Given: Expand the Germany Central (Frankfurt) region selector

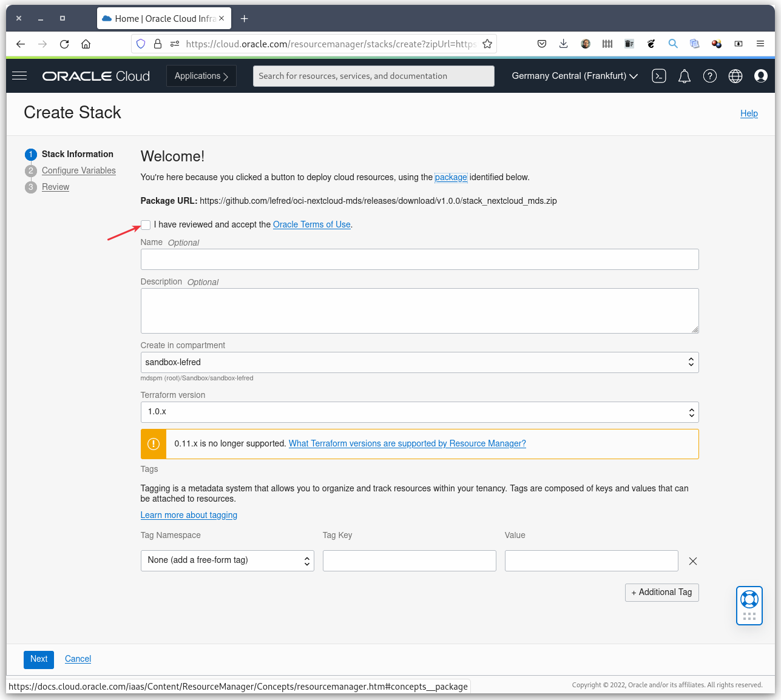Looking at the screenshot, I should coord(575,76).
